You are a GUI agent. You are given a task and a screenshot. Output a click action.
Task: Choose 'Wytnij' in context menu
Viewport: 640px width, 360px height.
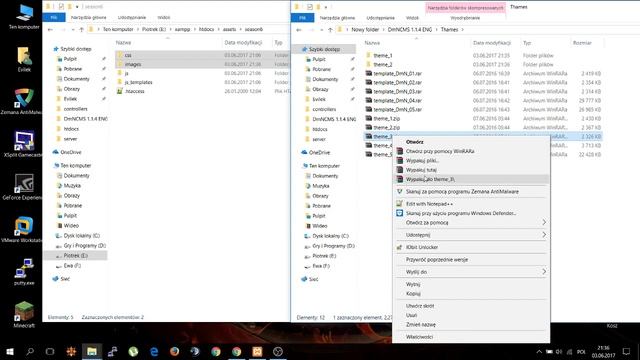pos(471,284)
